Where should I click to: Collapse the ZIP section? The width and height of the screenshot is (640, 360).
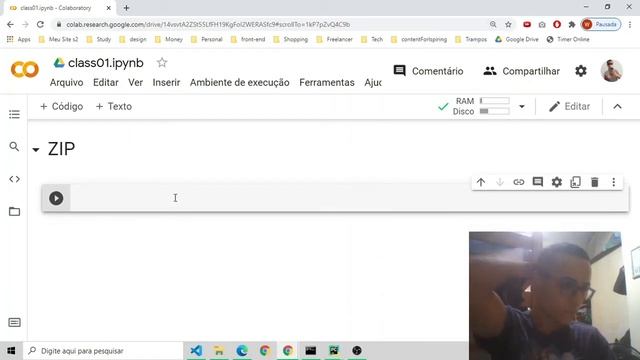click(x=36, y=150)
